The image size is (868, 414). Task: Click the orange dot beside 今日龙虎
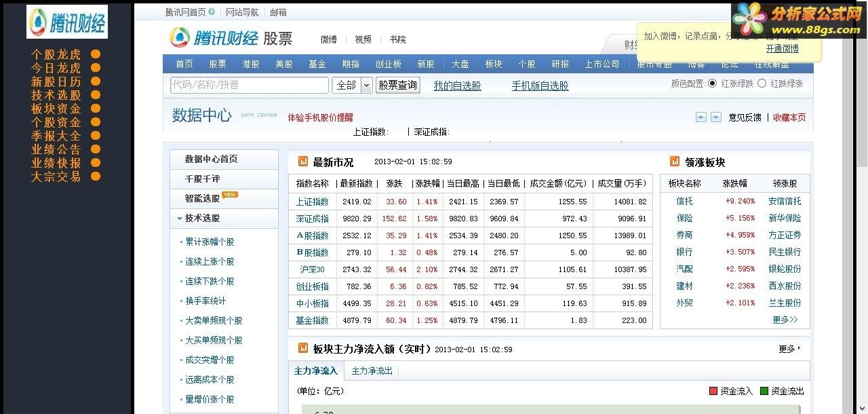point(96,68)
